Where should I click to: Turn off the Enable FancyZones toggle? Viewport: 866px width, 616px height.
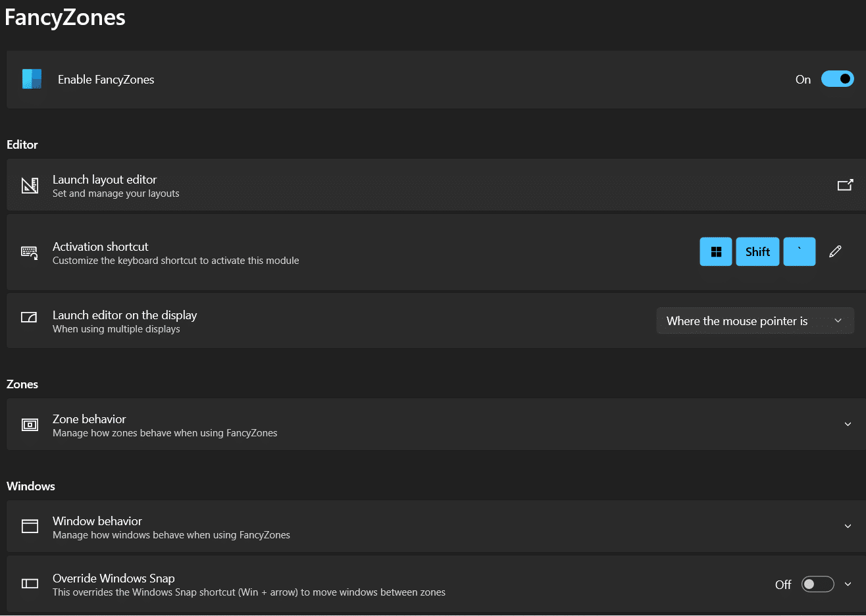(x=838, y=79)
